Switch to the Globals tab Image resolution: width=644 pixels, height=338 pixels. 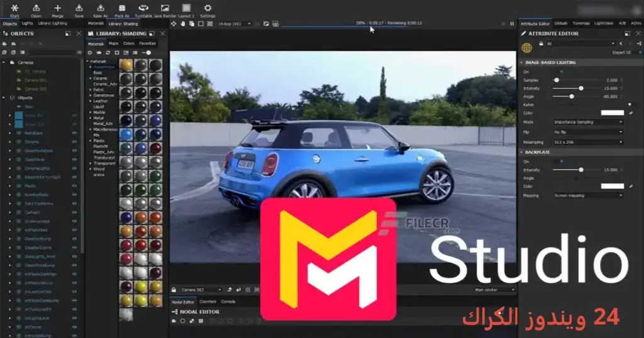click(560, 24)
